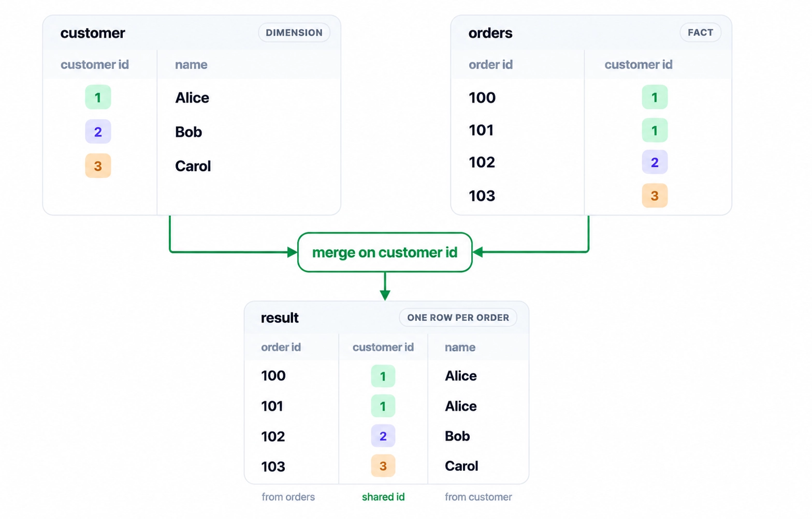Click the Alice name cell in customer table

192,98
